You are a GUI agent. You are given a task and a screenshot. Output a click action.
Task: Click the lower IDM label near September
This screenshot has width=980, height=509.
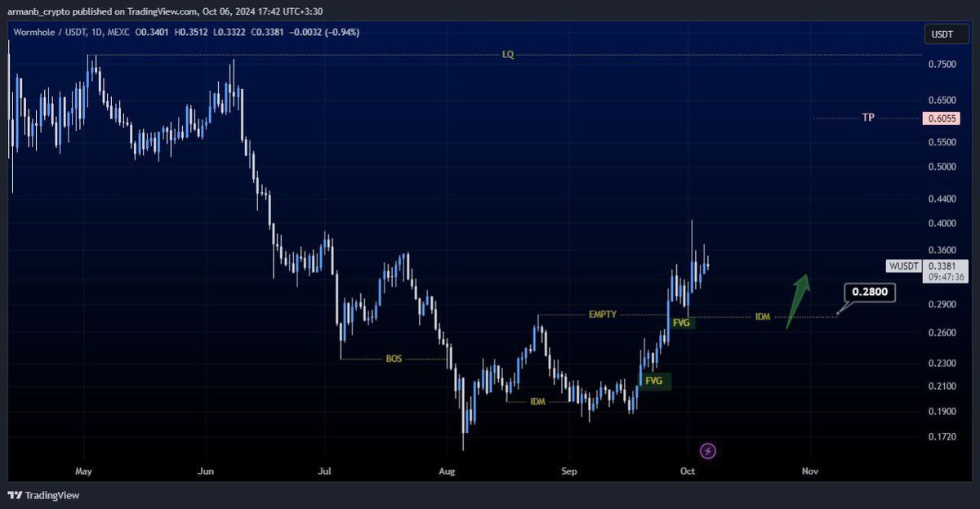click(x=537, y=402)
